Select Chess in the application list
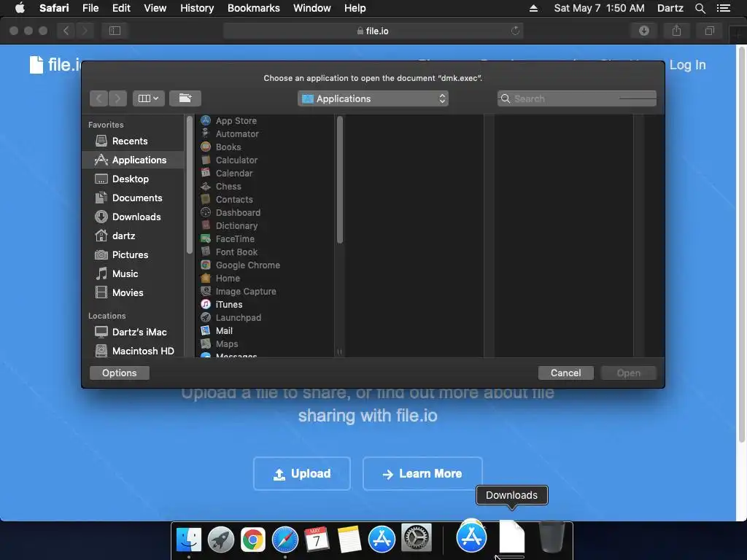This screenshot has width=747, height=560. pos(265,186)
